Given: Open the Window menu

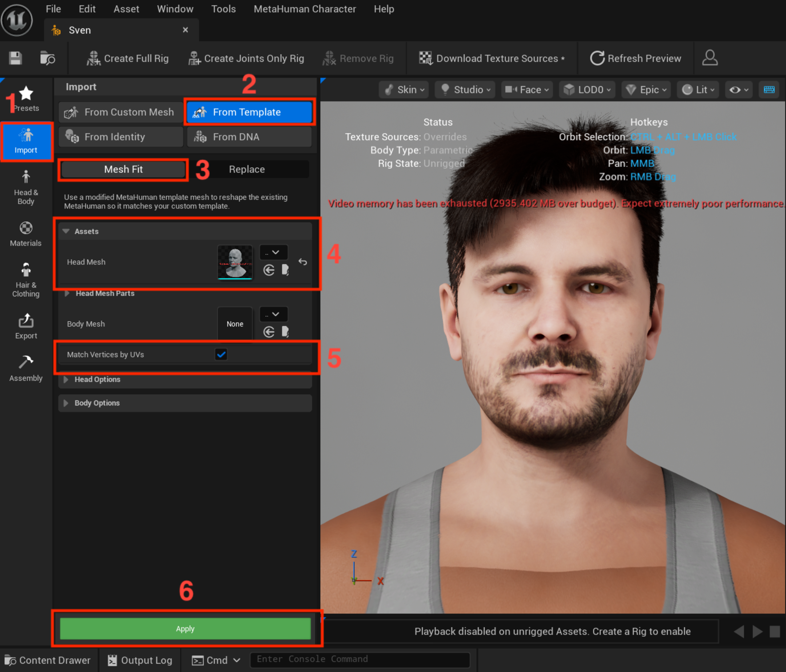Looking at the screenshot, I should point(175,9).
